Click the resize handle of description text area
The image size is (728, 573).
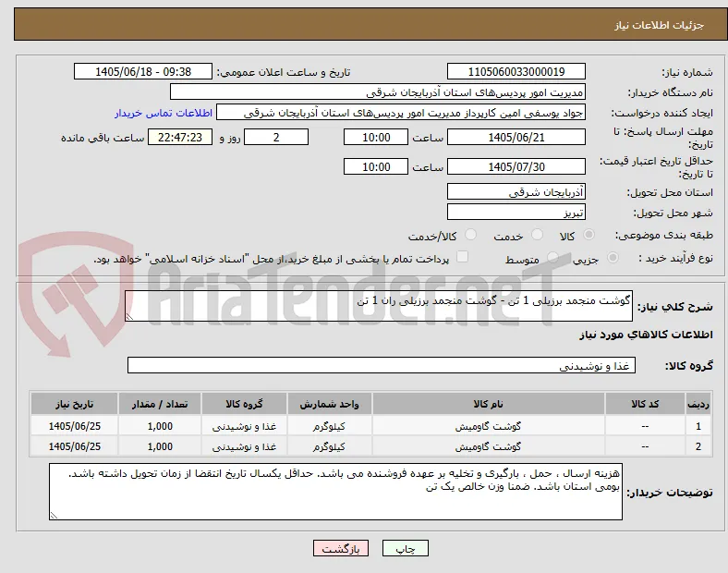[129, 317]
